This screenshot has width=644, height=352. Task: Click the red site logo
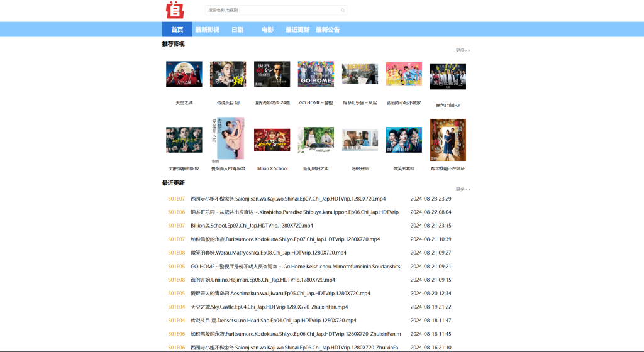[175, 10]
